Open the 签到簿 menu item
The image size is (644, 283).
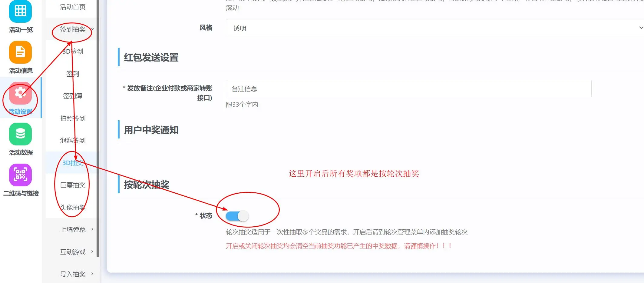pos(73,96)
